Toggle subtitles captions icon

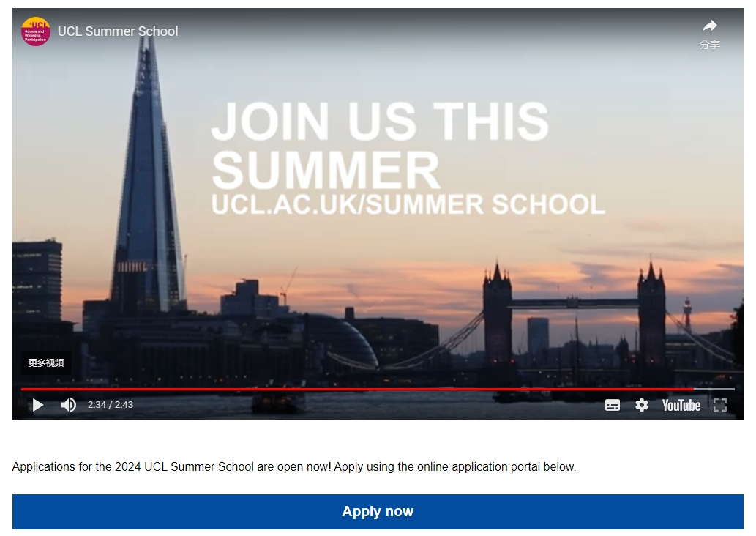pyautogui.click(x=613, y=405)
